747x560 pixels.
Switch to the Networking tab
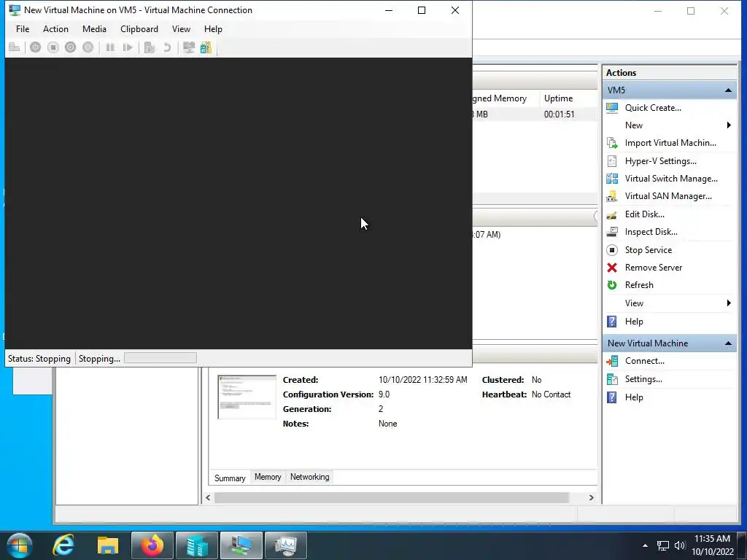[309, 477]
